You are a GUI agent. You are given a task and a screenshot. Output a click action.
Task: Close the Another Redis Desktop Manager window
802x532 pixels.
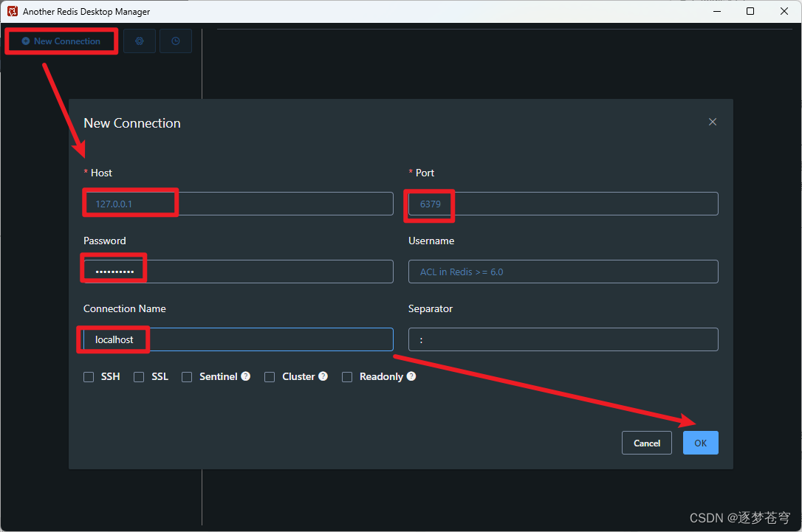point(784,11)
